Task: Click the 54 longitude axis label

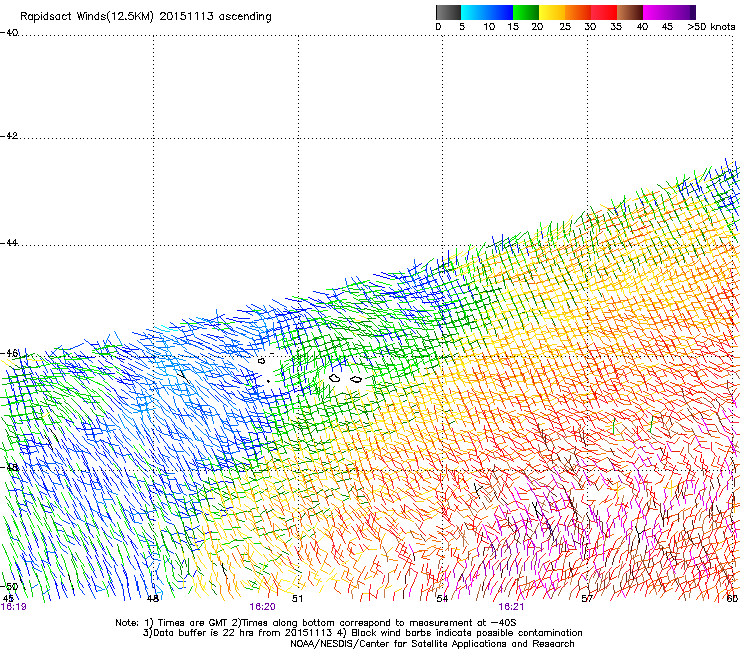Action: click(442, 599)
